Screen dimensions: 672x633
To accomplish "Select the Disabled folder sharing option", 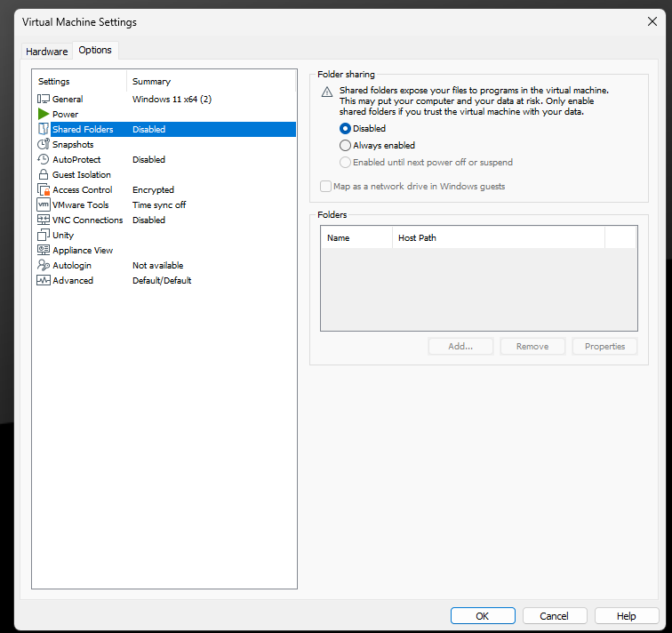I will pos(346,128).
